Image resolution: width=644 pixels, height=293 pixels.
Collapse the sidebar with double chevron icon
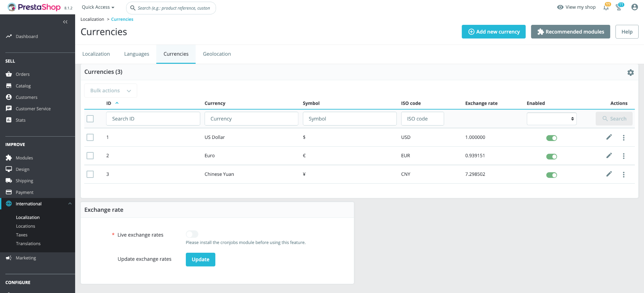[65, 22]
